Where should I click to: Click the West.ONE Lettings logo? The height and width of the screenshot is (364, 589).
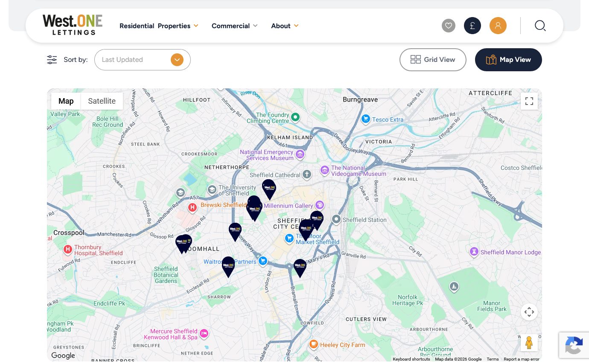click(73, 25)
